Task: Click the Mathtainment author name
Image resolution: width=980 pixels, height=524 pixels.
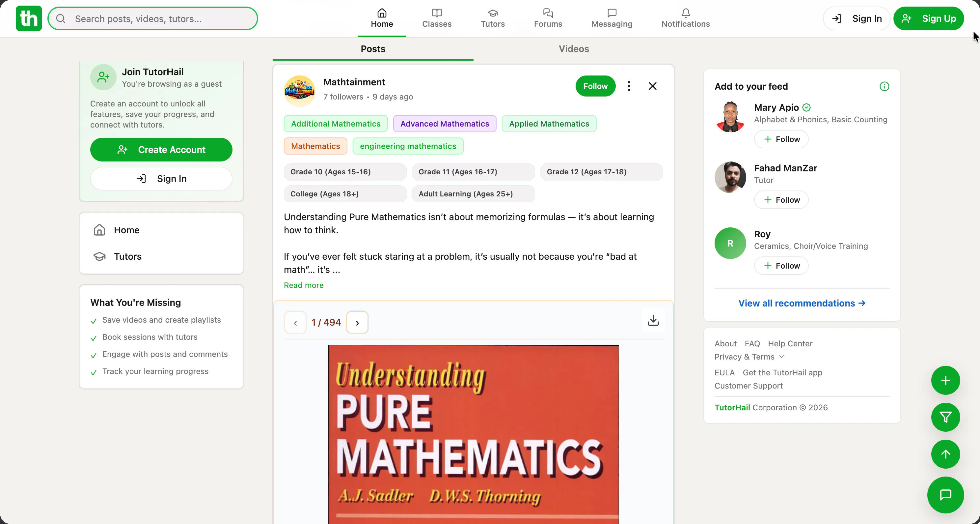Action: (354, 82)
